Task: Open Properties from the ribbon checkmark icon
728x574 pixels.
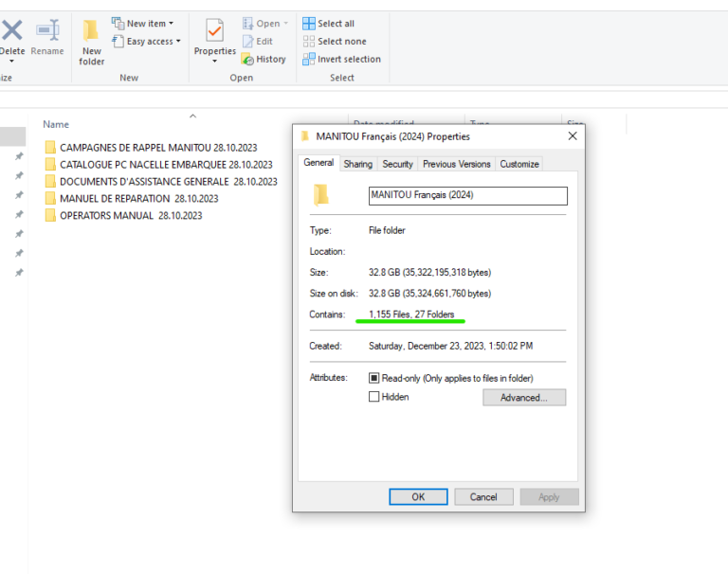Action: click(214, 30)
